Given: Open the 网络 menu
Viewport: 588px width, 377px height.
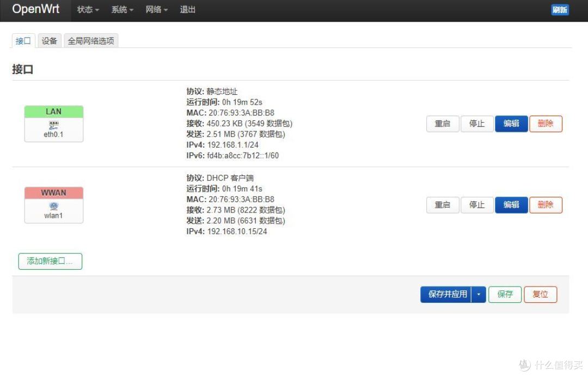Looking at the screenshot, I should (x=156, y=9).
